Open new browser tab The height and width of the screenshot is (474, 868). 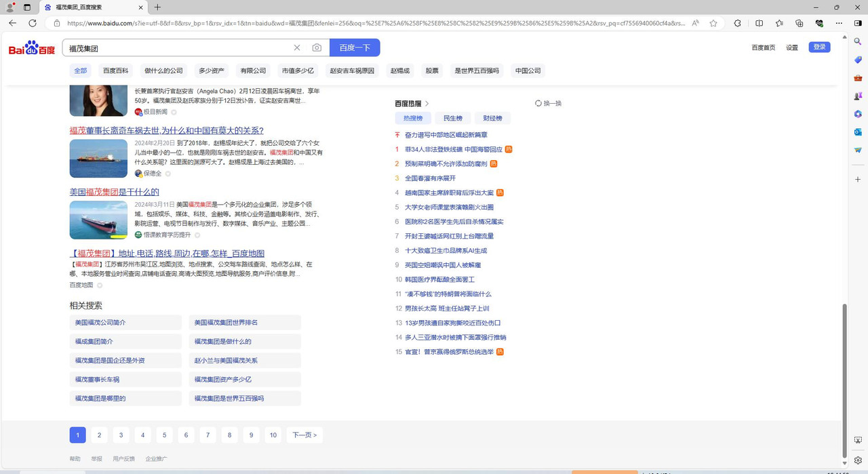[157, 7]
